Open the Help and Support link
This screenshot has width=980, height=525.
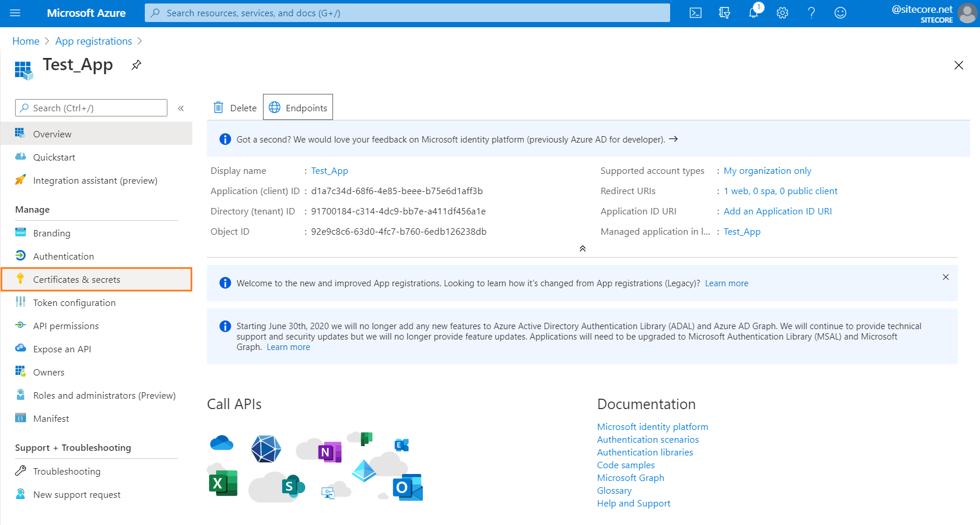(x=634, y=503)
